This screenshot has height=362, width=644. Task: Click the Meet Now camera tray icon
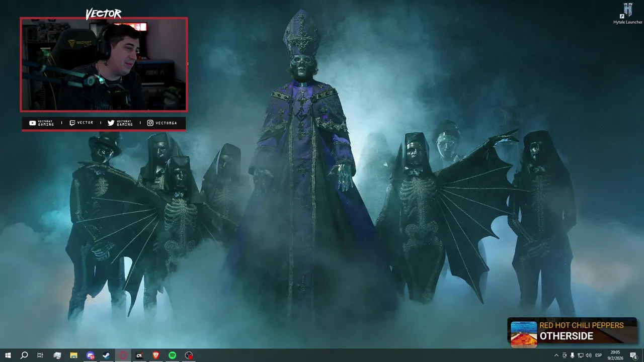564,355
